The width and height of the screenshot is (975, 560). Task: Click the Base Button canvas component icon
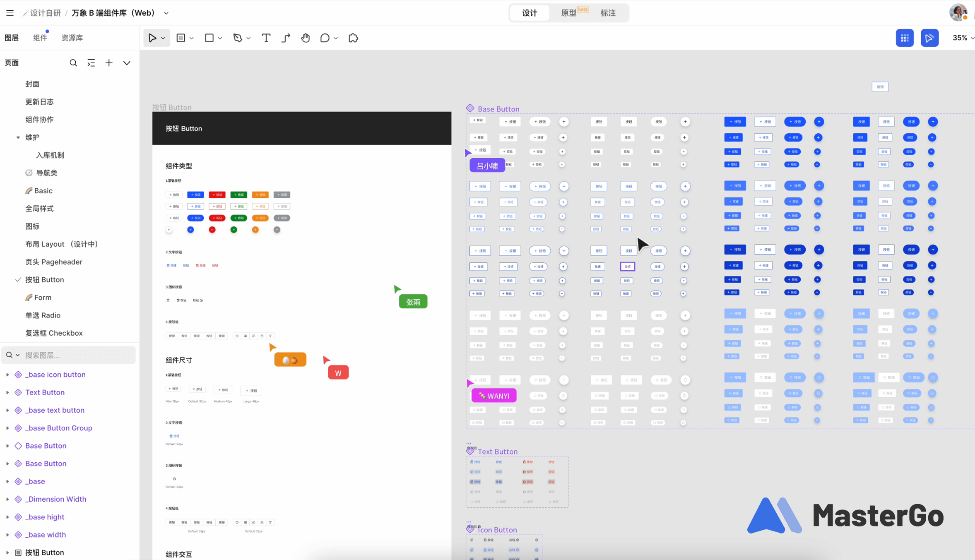tap(470, 108)
